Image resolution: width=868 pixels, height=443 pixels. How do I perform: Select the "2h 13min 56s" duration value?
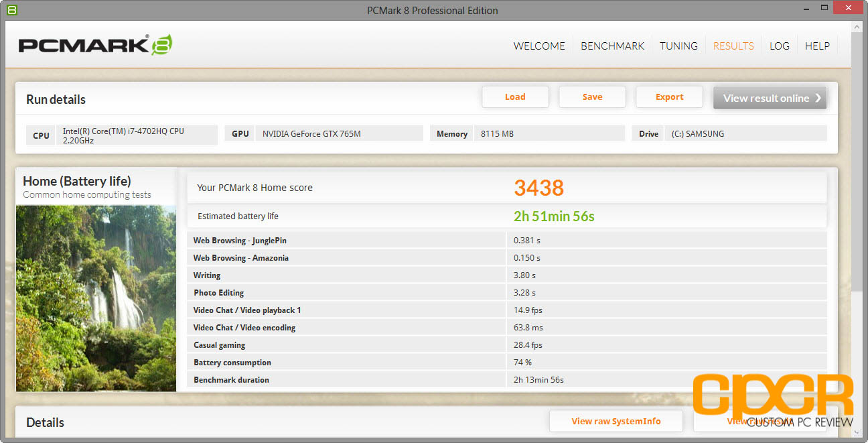click(538, 380)
